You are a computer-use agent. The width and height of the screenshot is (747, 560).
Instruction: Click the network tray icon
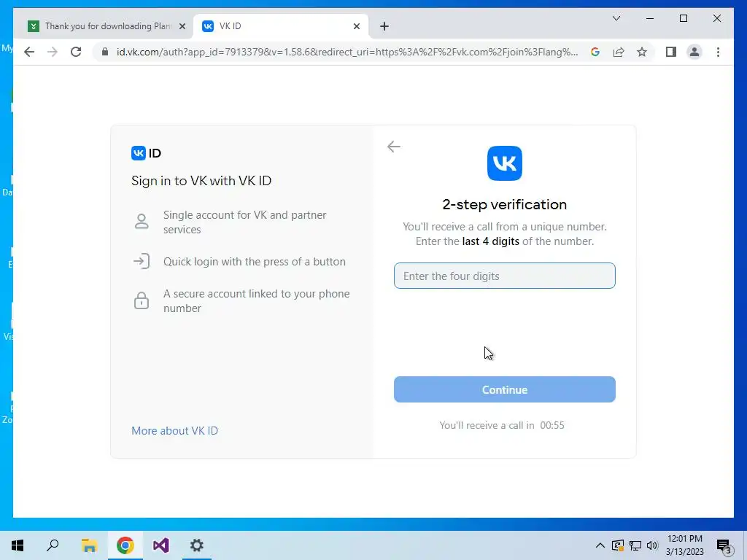click(x=635, y=545)
